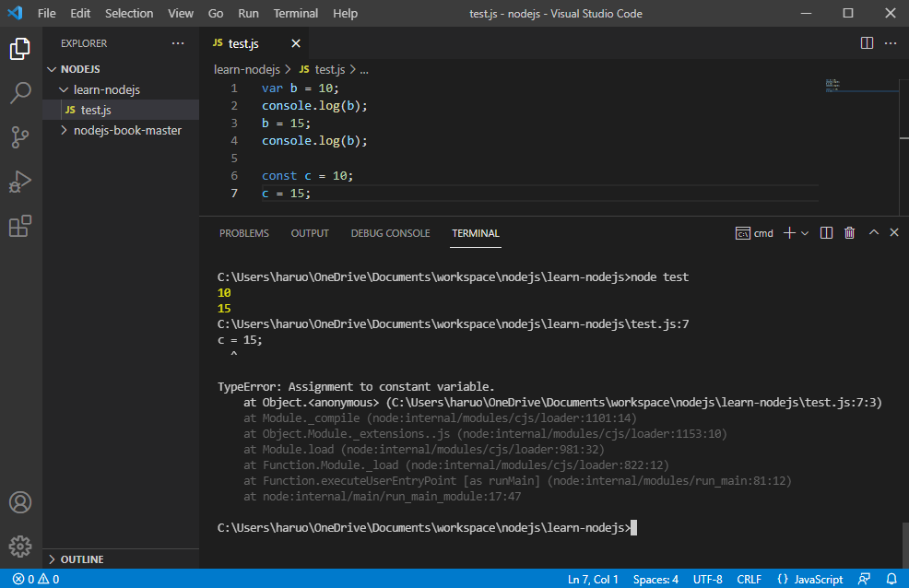Click 'var b = 10;' on line 1
The width and height of the screenshot is (909, 588).
coord(301,88)
